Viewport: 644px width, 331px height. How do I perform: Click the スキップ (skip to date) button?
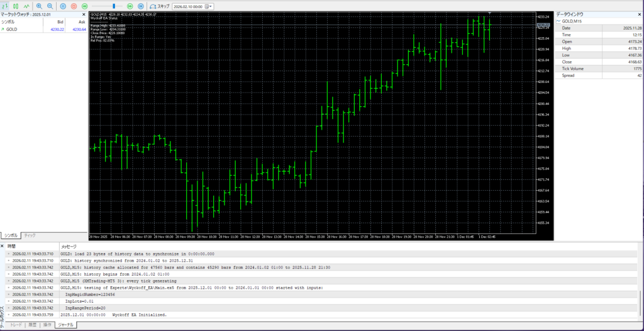[x=160, y=6]
